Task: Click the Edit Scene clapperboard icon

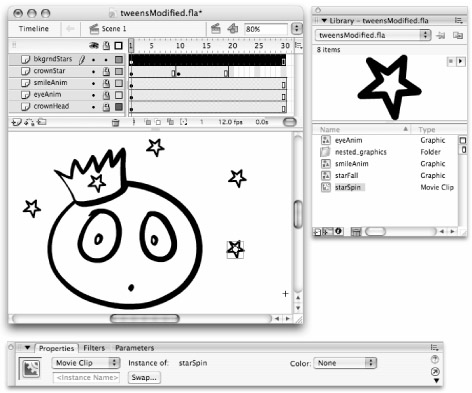Action: click(216, 29)
